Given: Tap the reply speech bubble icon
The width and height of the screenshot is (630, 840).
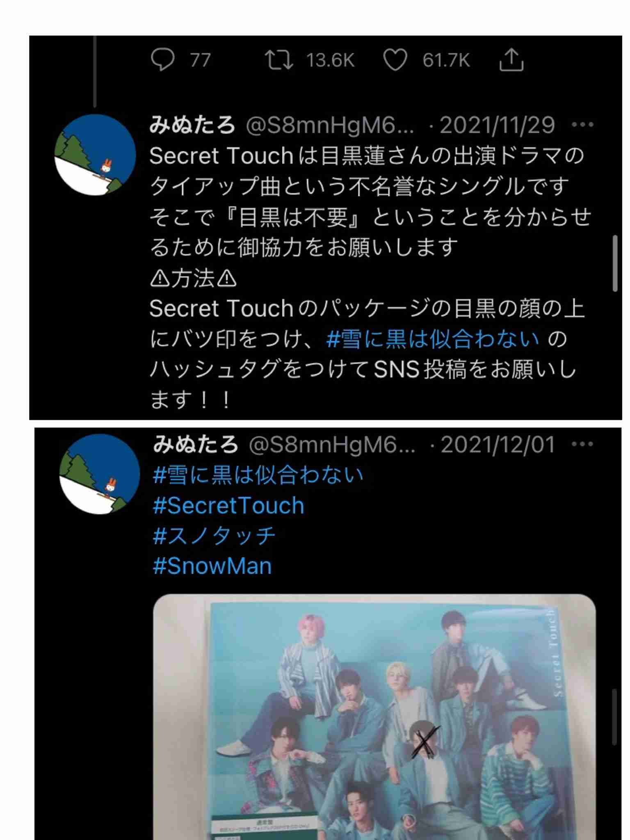Looking at the screenshot, I should 163,60.
